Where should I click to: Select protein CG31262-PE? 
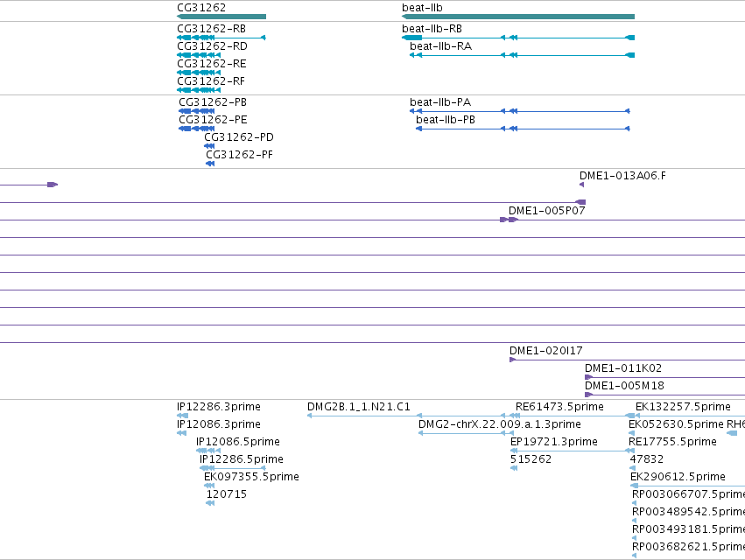tap(213, 120)
